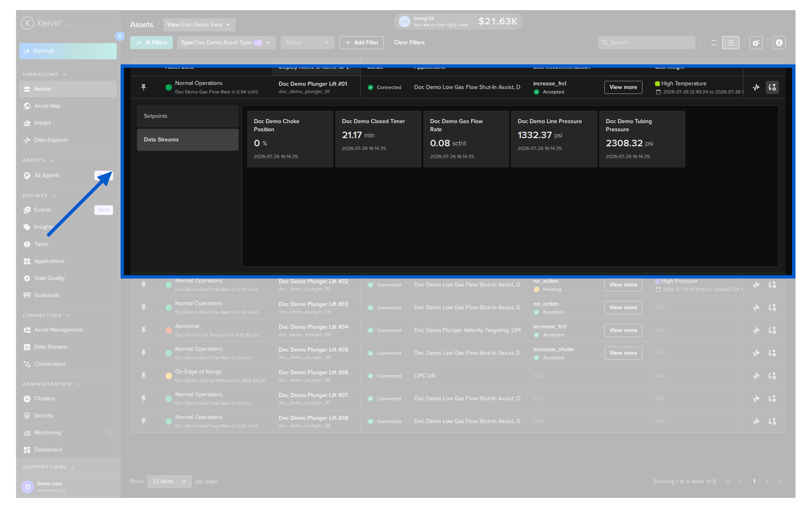Open All Agents from the sidebar
The width and height of the screenshot is (812, 508).
coord(68,176)
